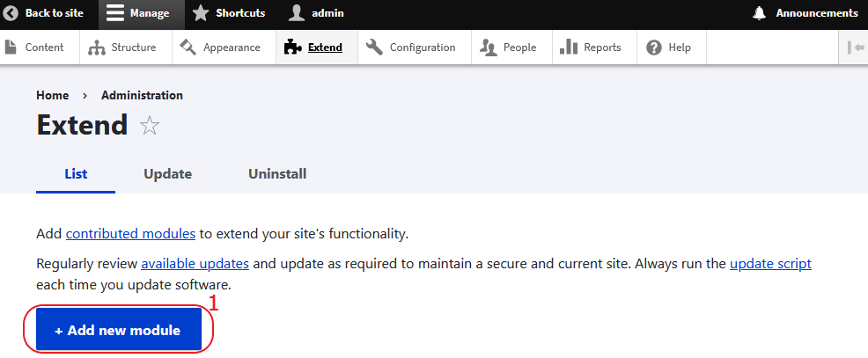The width and height of the screenshot is (868, 358).
Task: Click the Appearance brush icon
Action: point(188,47)
